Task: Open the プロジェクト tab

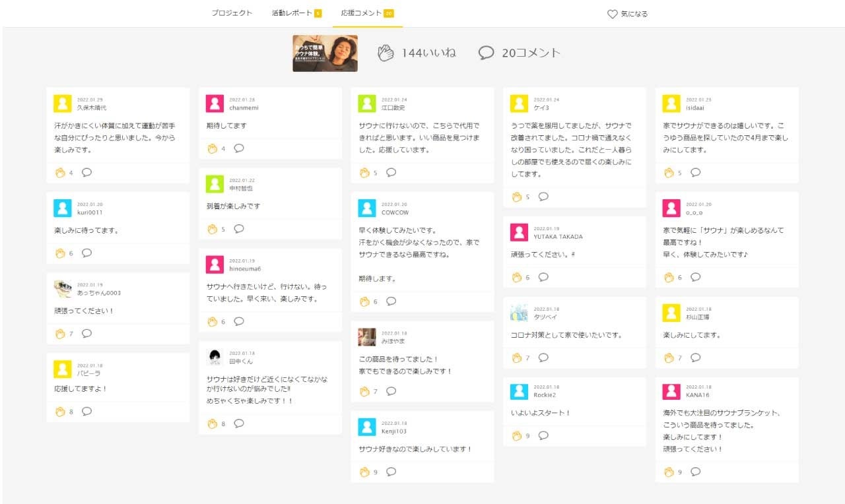Action: tap(232, 13)
